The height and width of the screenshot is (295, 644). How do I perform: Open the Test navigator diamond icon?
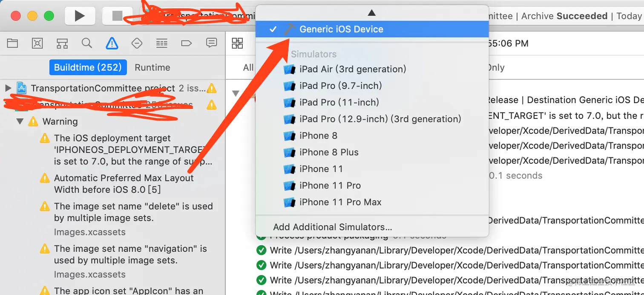137,43
